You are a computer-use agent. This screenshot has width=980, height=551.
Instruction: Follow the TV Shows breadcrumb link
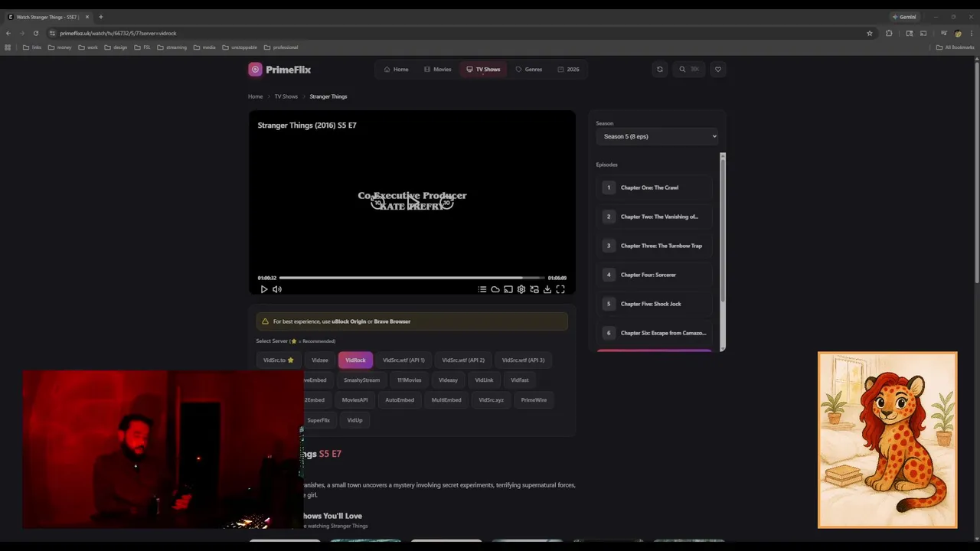(286, 96)
